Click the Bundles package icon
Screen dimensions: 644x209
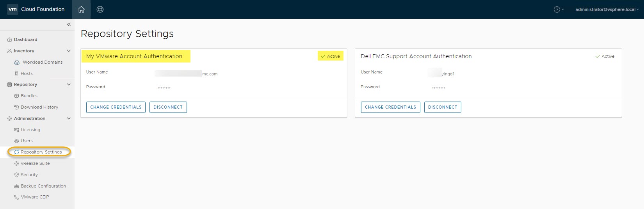coord(16,96)
